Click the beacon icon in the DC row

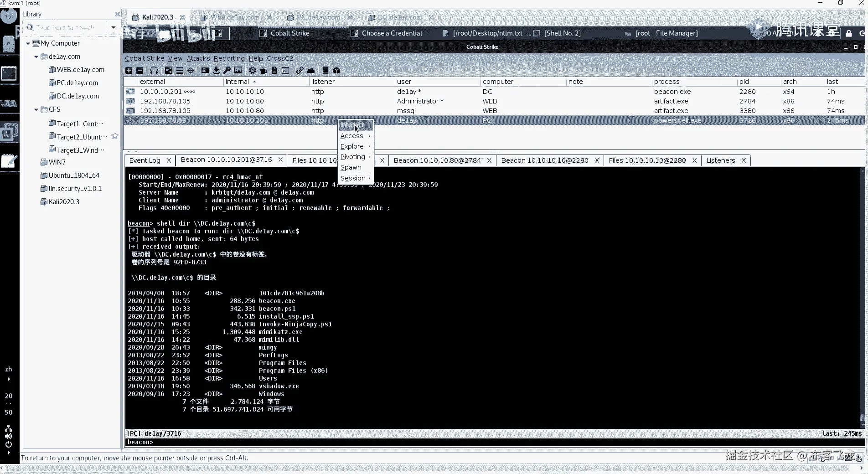point(130,92)
